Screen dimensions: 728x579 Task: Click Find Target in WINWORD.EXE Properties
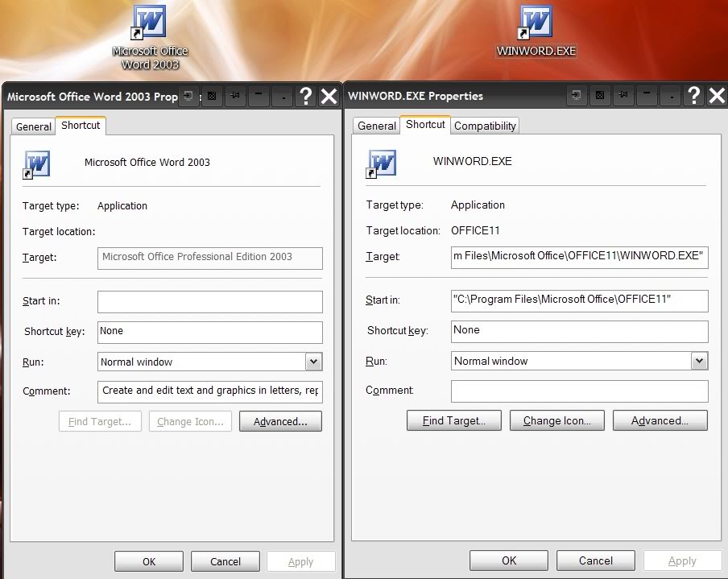coord(453,420)
